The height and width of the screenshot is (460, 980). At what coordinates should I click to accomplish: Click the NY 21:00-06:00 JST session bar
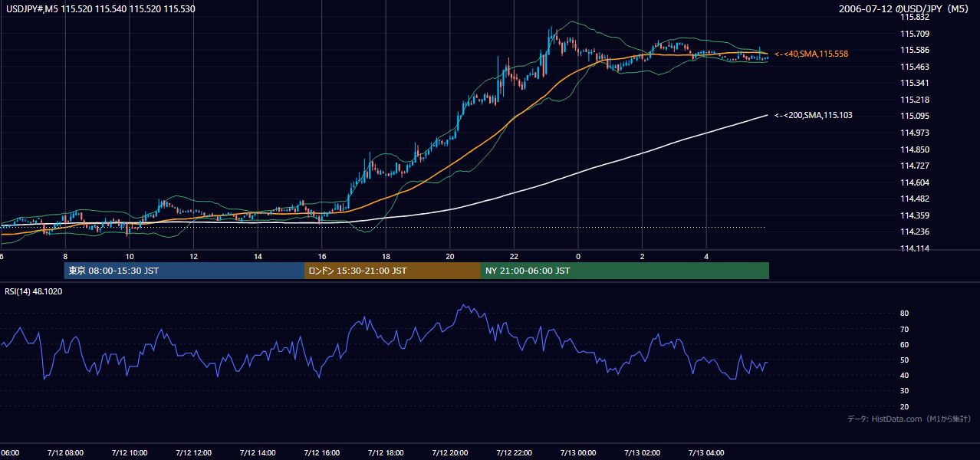point(625,271)
